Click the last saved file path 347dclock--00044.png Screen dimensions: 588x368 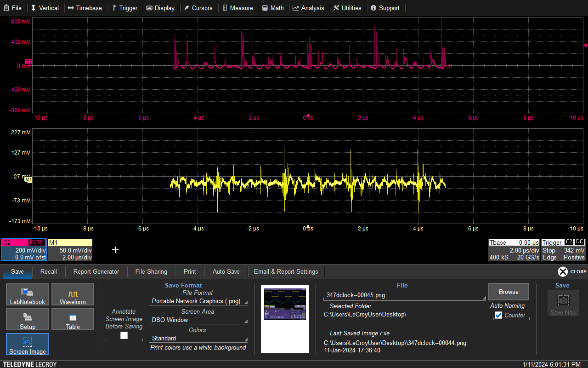tap(395, 343)
